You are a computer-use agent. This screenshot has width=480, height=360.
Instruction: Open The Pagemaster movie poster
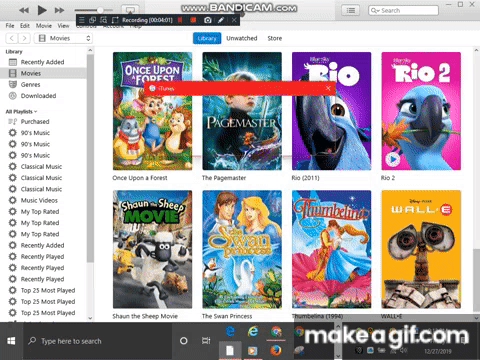[x=242, y=111]
